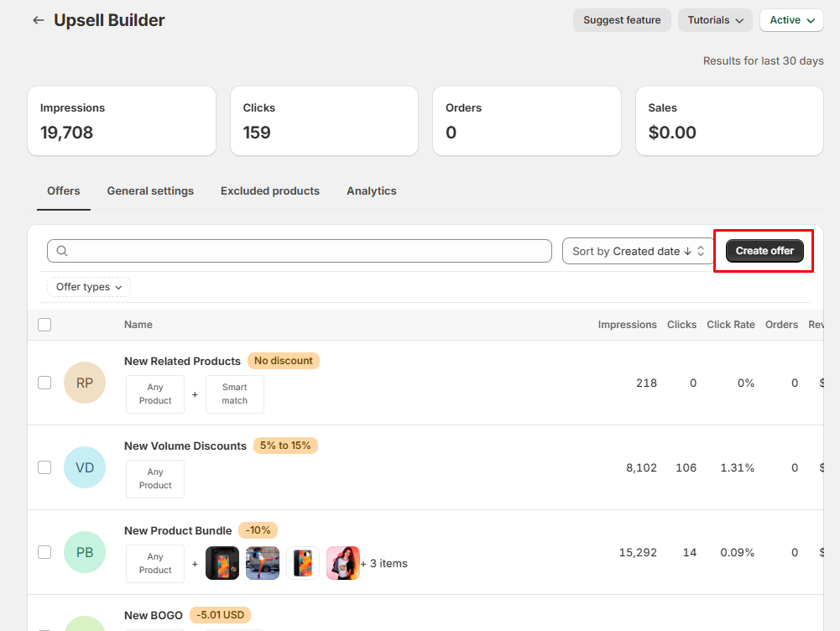The image size is (840, 631).
Task: Click the No discount badge
Action: 284,361
